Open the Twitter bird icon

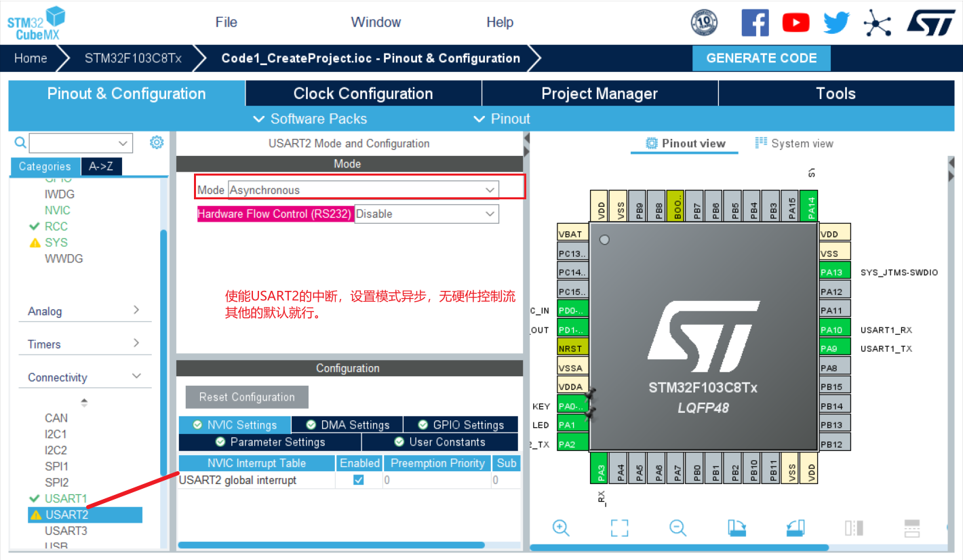point(836,22)
